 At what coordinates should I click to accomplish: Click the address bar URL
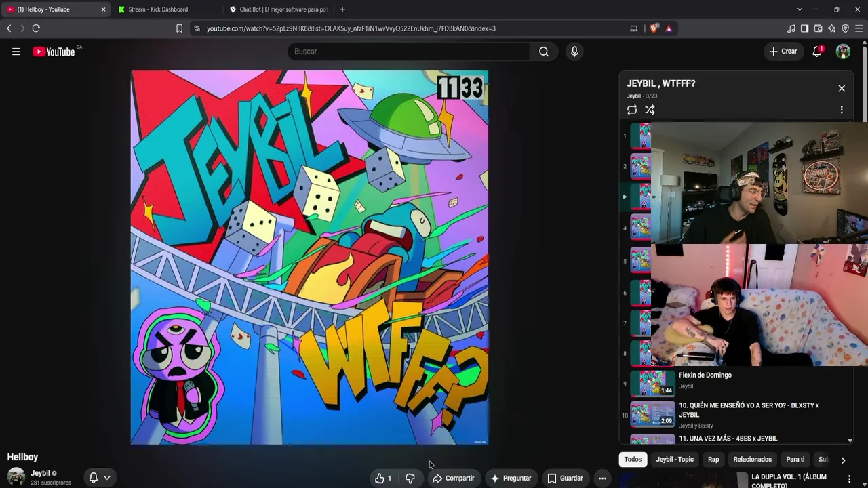[351, 28]
